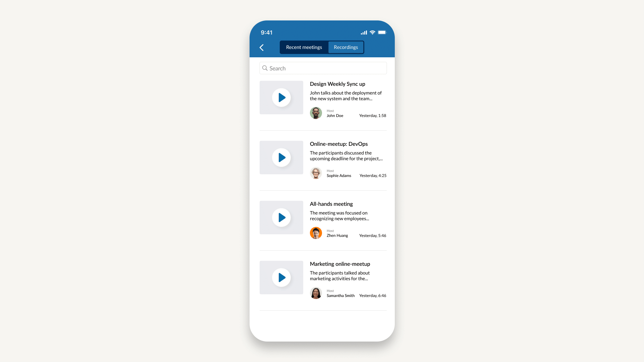
Task: Play the Marketing online-meetup recording
Action: pos(282,278)
